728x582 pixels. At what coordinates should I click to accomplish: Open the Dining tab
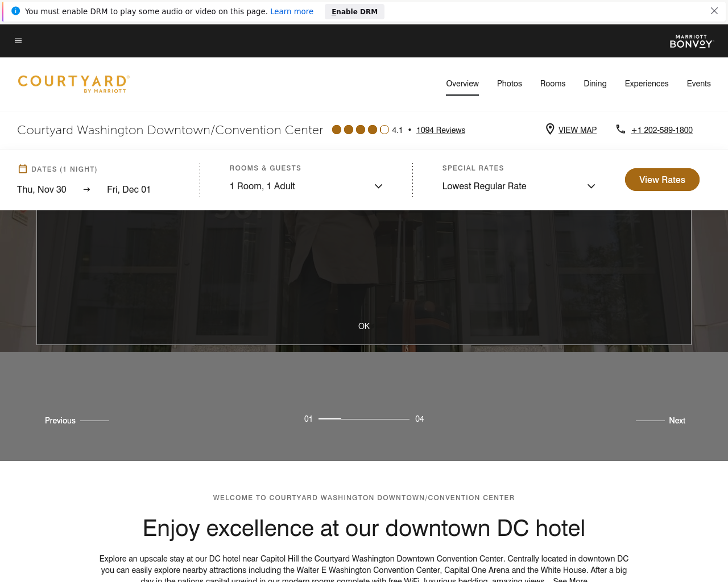(595, 84)
